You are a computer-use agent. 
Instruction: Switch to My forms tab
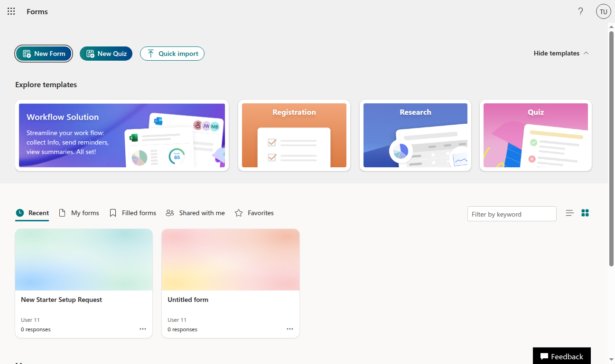(79, 213)
